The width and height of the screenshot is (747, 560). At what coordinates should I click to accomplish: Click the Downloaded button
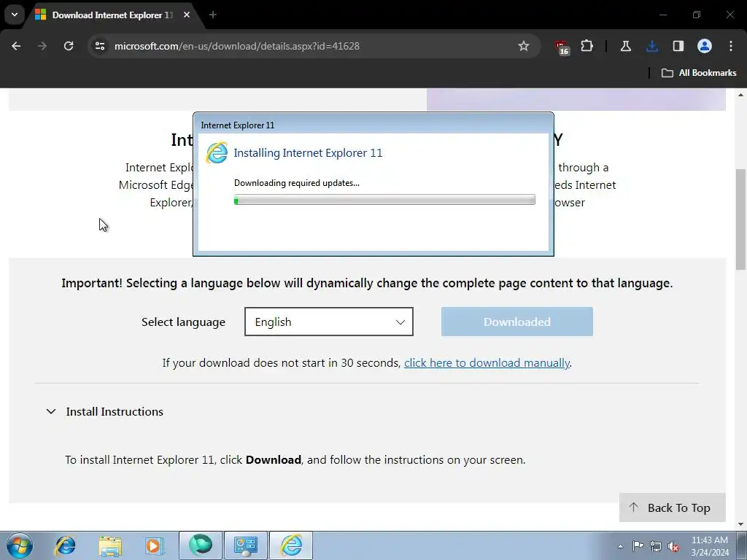pyautogui.click(x=517, y=322)
